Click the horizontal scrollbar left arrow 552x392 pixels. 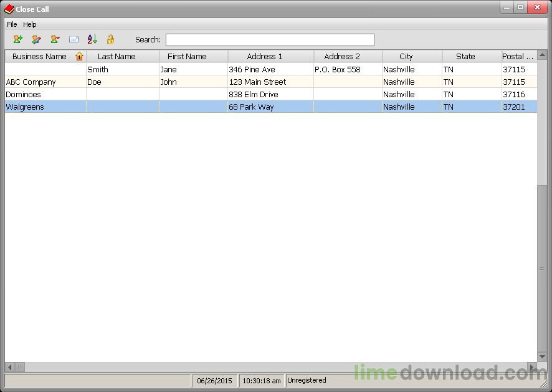pyautogui.click(x=10, y=367)
